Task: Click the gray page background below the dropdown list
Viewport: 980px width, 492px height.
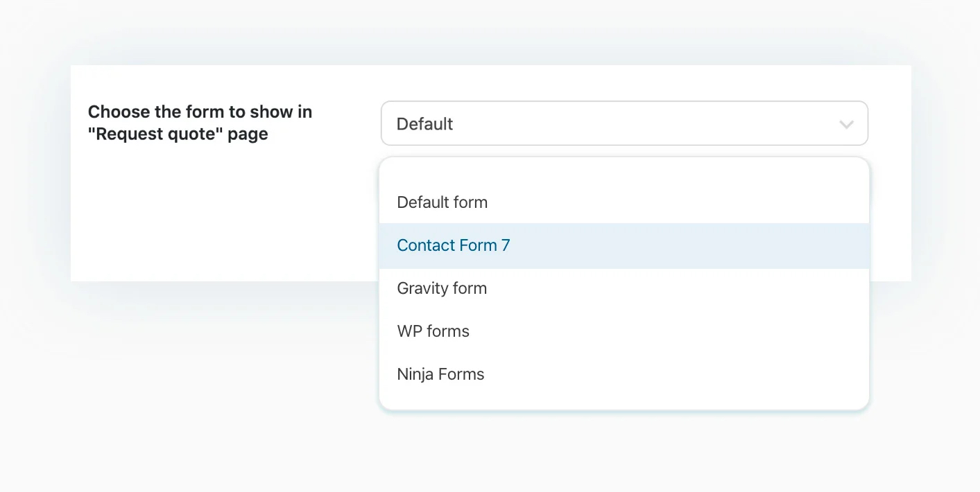Action: pyautogui.click(x=624, y=450)
